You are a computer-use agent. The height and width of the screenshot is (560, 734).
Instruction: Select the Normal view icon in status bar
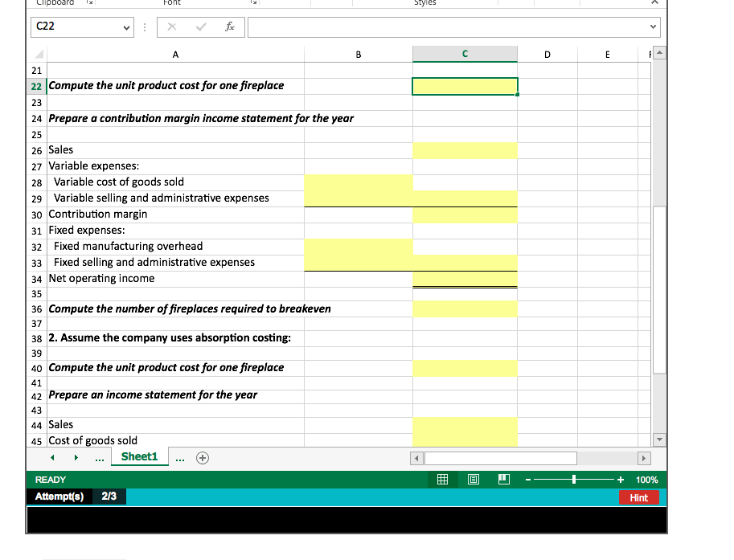(x=441, y=479)
